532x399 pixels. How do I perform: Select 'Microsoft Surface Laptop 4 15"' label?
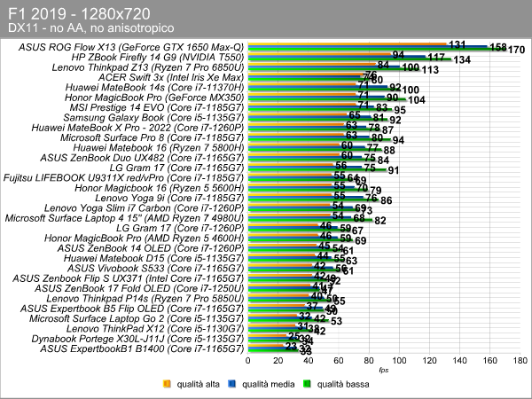pyautogui.click(x=124, y=218)
